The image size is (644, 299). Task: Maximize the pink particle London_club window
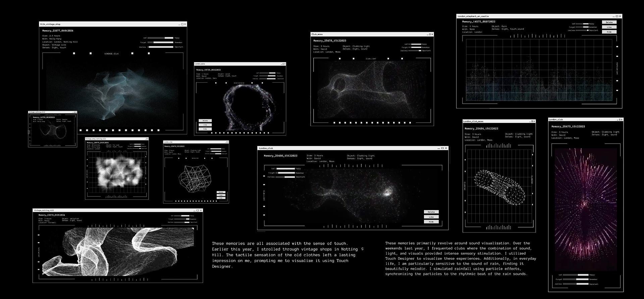(x=620, y=119)
